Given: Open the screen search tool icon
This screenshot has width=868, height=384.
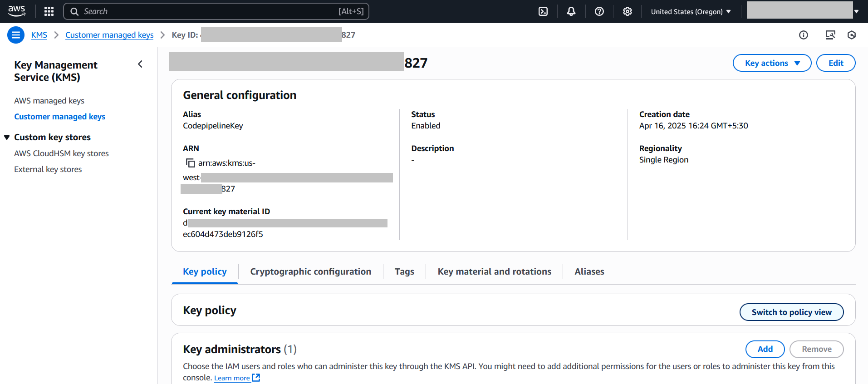Looking at the screenshot, I should (830, 35).
